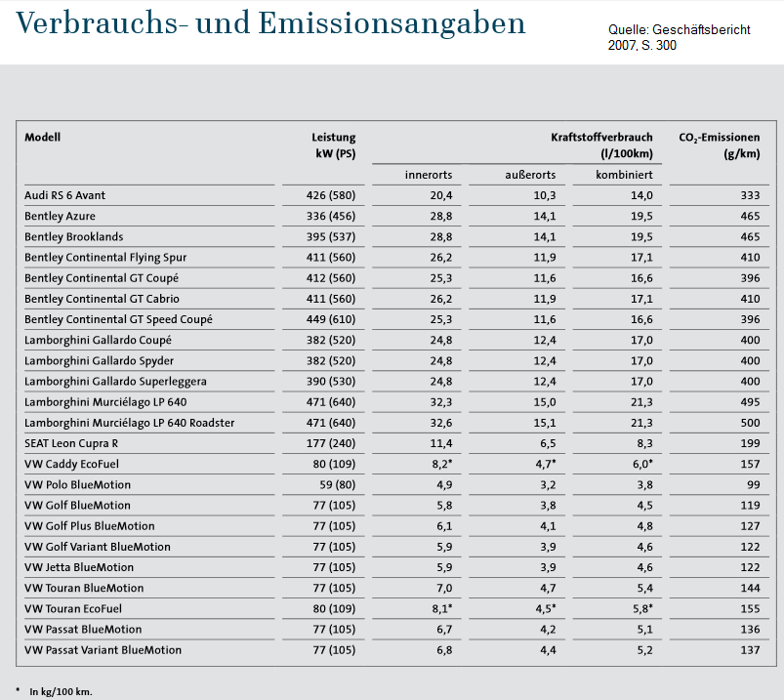Click the '426 (580)' power value

(331, 195)
